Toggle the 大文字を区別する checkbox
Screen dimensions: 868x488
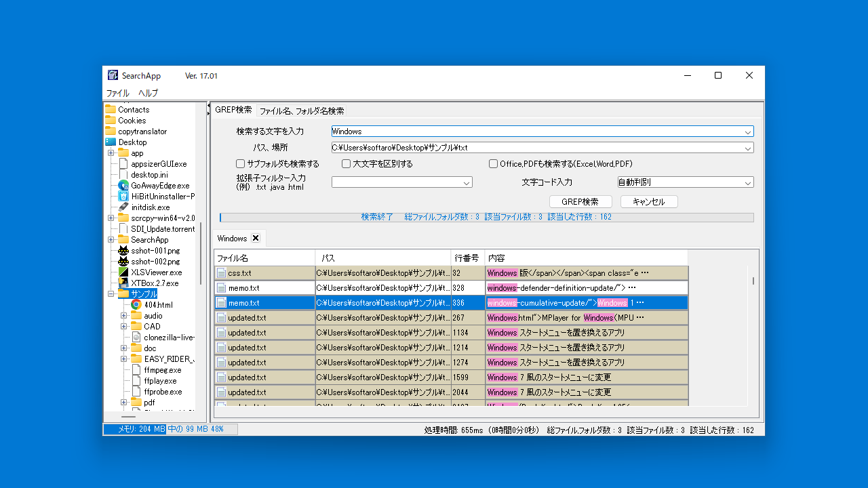tap(346, 163)
